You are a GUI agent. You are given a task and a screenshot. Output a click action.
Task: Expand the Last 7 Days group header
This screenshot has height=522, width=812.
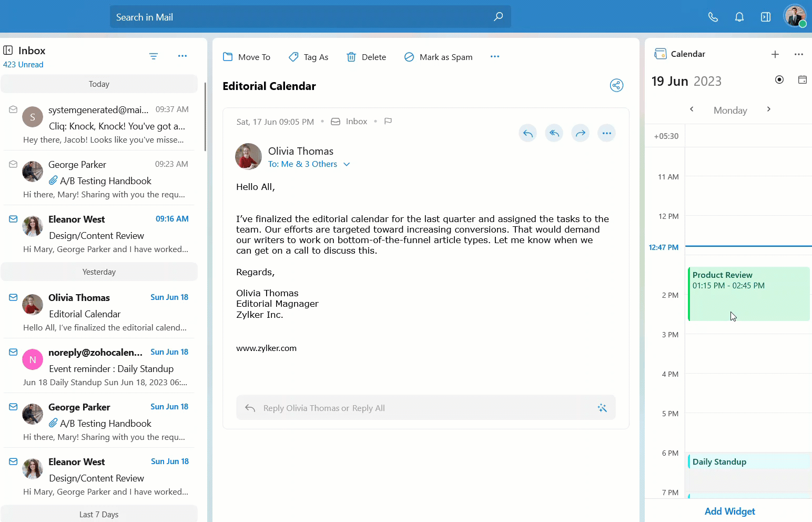tap(99, 514)
